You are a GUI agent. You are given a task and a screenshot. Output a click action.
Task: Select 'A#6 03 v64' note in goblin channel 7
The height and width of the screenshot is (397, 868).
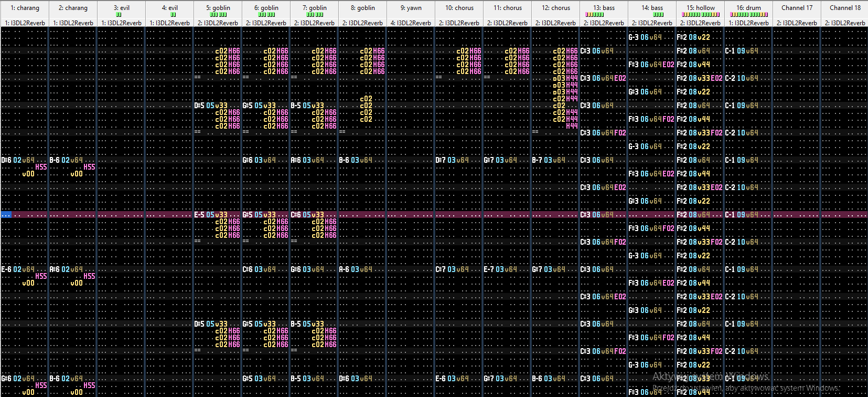[307, 160]
